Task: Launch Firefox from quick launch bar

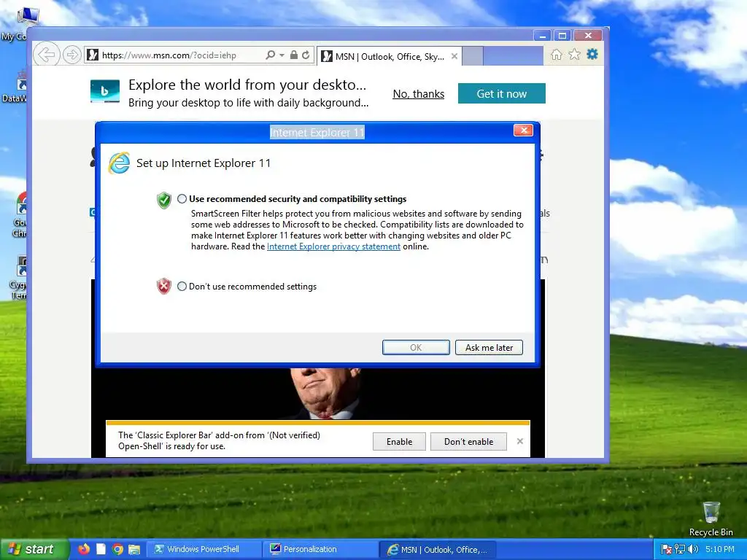Action: click(84, 549)
